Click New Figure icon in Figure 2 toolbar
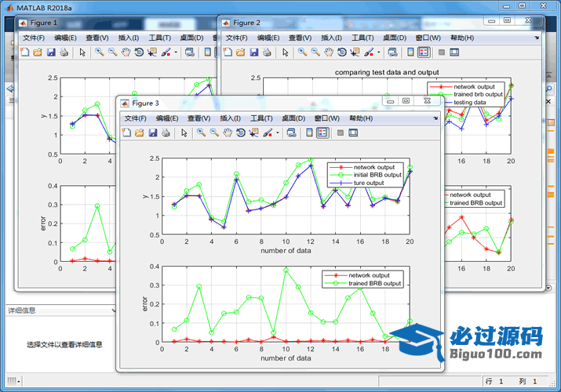 coord(228,53)
